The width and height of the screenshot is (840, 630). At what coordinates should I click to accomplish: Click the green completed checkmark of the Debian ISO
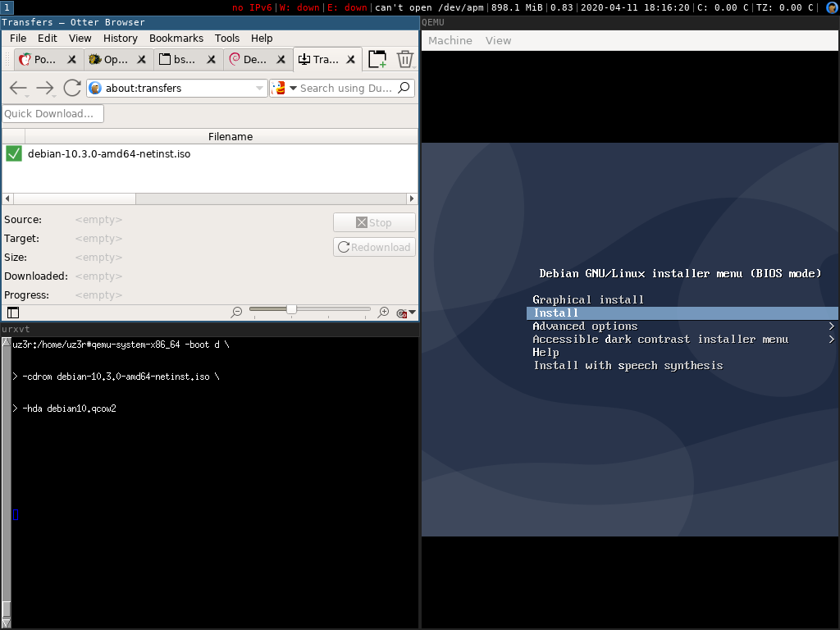click(x=14, y=153)
